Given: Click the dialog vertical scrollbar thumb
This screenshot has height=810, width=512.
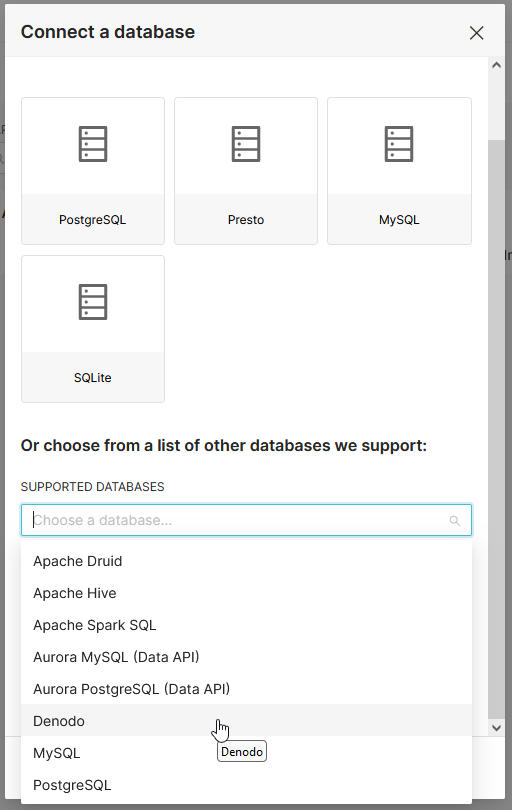Looking at the screenshot, I should [497, 429].
